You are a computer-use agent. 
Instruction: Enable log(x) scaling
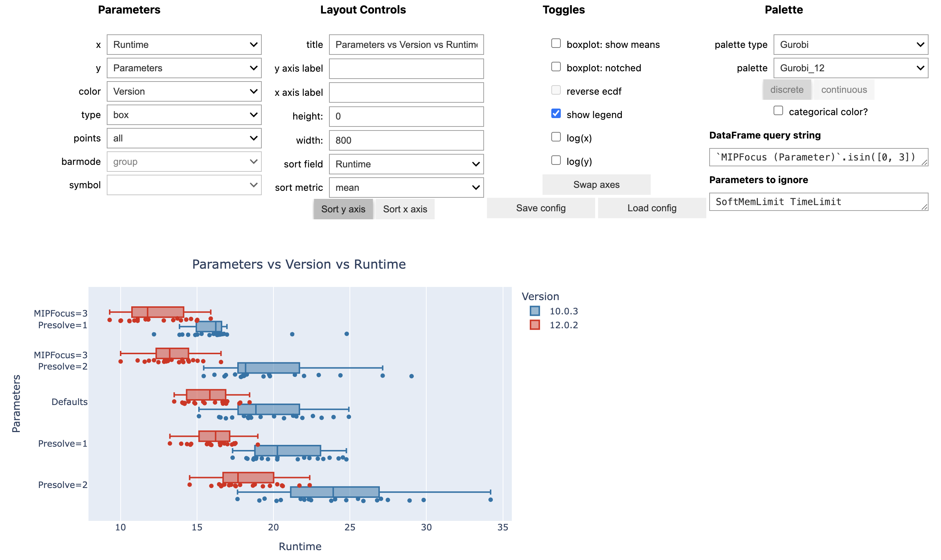(x=556, y=137)
